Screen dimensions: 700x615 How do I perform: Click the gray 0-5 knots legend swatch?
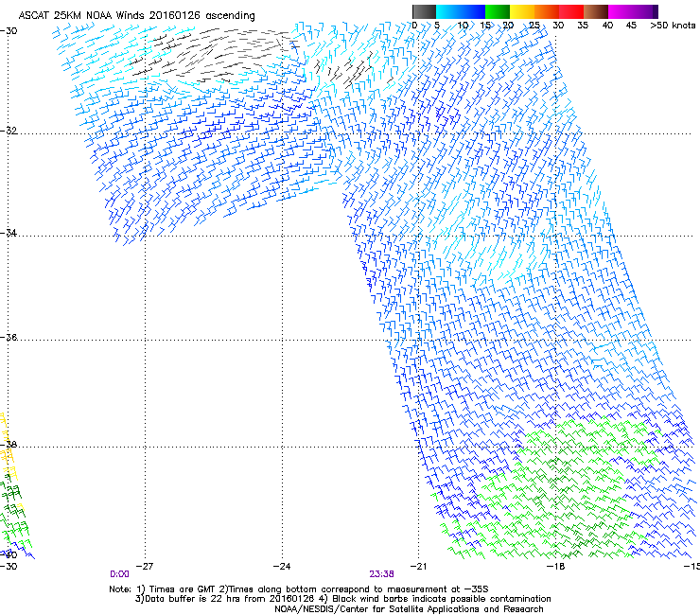click(x=424, y=11)
